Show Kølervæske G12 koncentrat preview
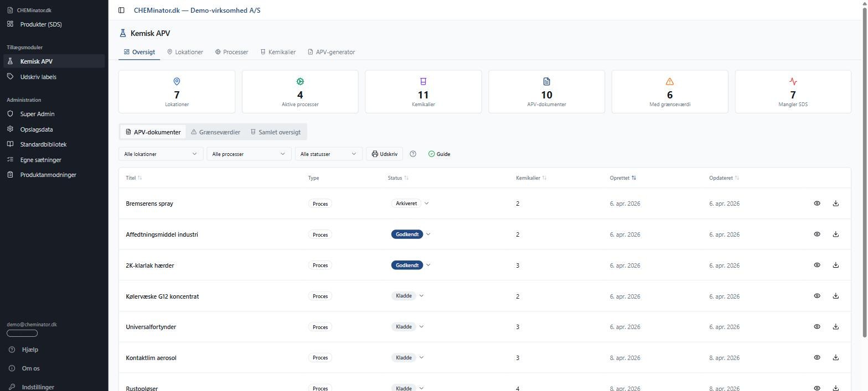 coord(817,296)
